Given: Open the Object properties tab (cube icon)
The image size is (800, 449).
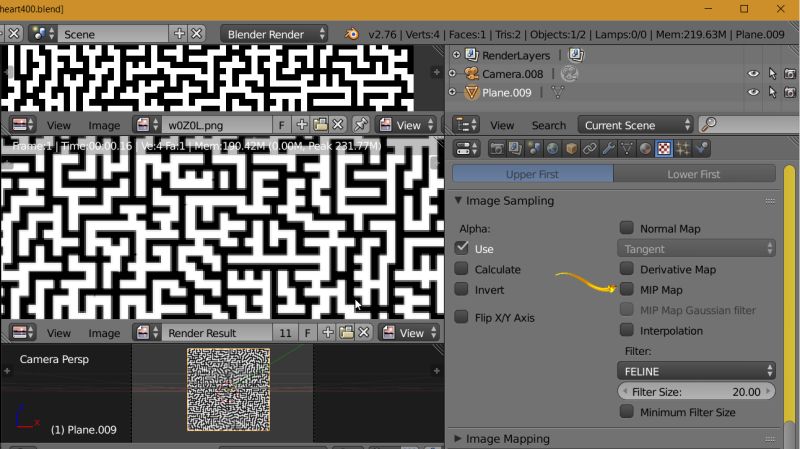Looking at the screenshot, I should pyautogui.click(x=571, y=149).
